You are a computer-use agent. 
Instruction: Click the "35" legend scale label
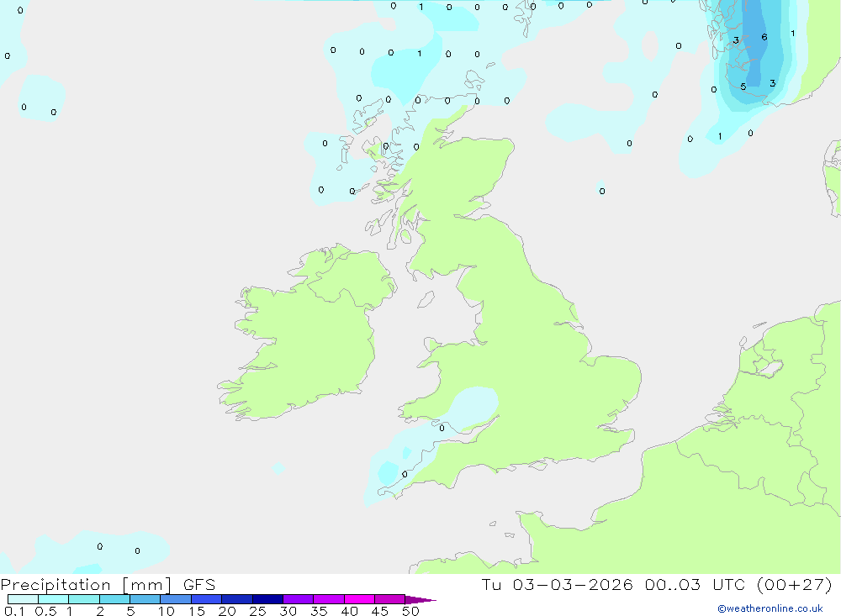(x=319, y=611)
